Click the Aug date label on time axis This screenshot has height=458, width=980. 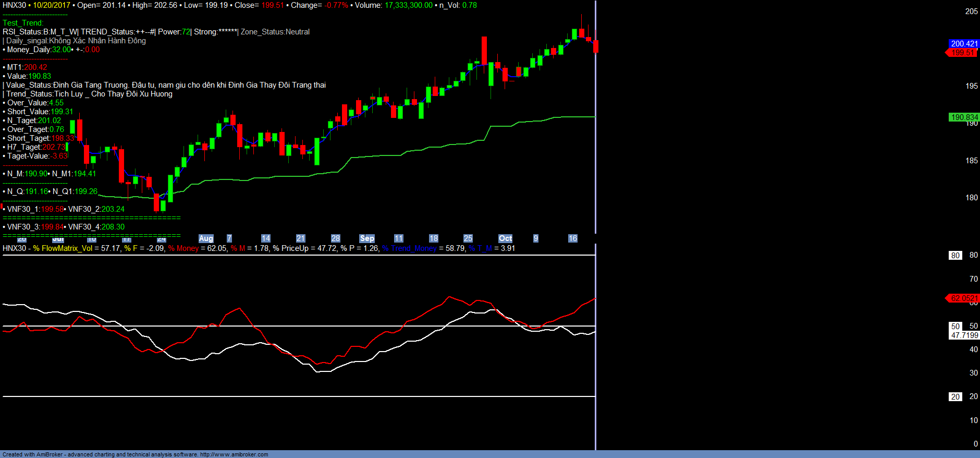206,238
